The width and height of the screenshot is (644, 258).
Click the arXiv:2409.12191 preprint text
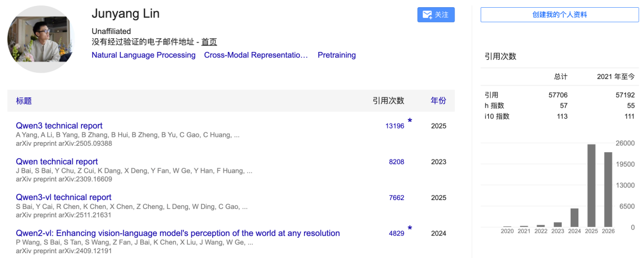pos(64,251)
